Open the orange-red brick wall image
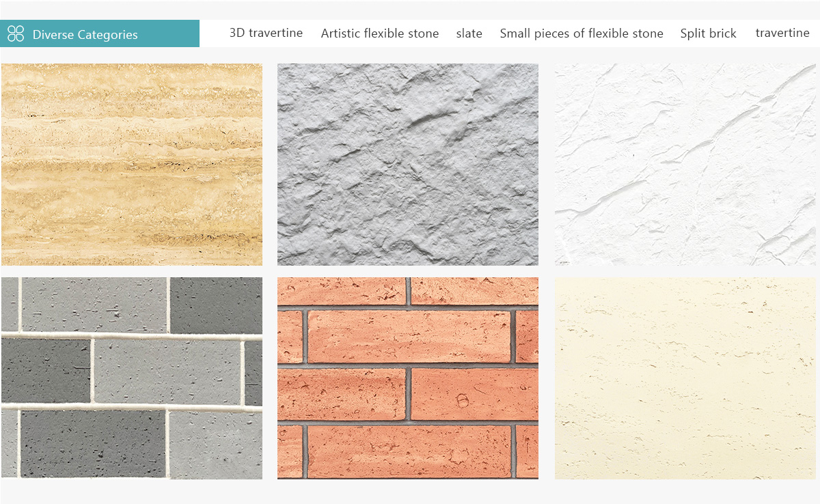The image size is (820, 504). [408, 378]
